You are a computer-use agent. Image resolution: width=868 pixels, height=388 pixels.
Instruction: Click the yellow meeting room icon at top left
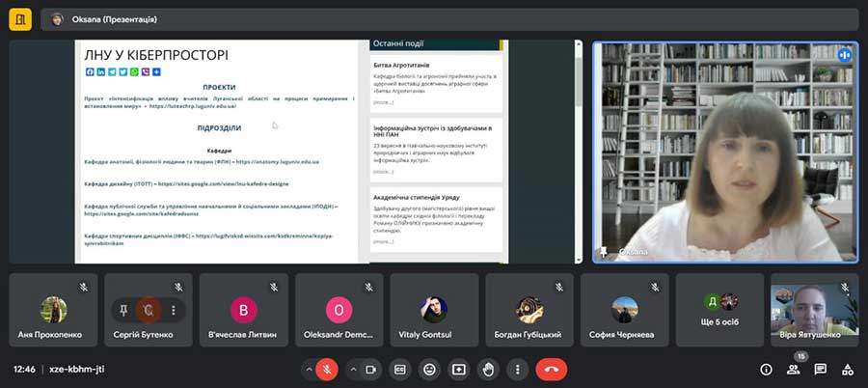coord(20,19)
